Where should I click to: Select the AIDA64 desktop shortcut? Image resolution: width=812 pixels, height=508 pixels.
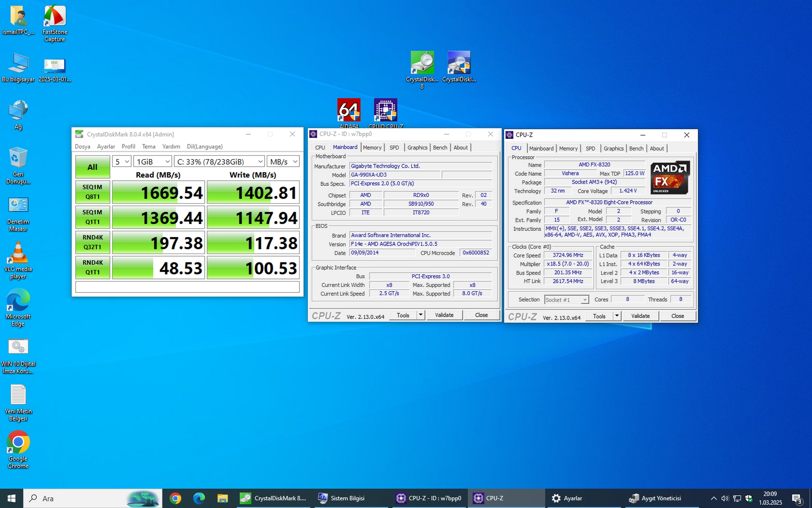tap(349, 113)
